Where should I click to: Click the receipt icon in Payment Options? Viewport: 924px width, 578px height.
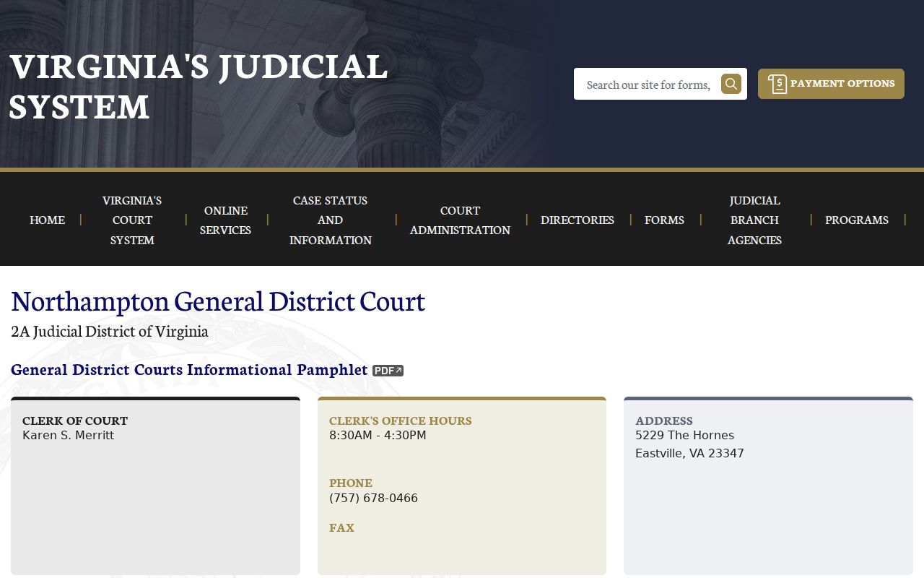point(777,84)
